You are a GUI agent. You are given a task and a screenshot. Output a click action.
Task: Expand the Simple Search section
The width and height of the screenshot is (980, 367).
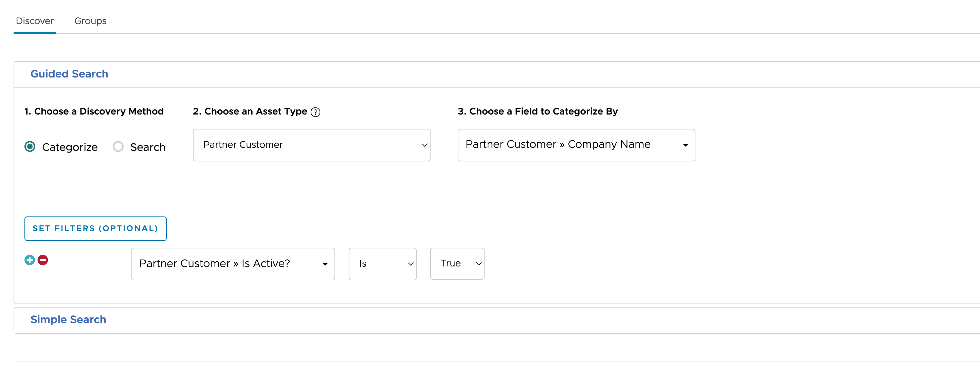[69, 319]
